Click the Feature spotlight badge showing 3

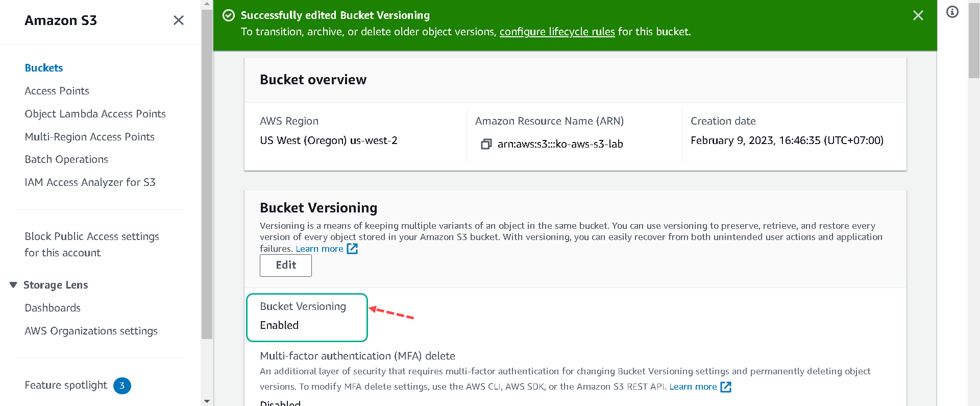pyautogui.click(x=122, y=386)
